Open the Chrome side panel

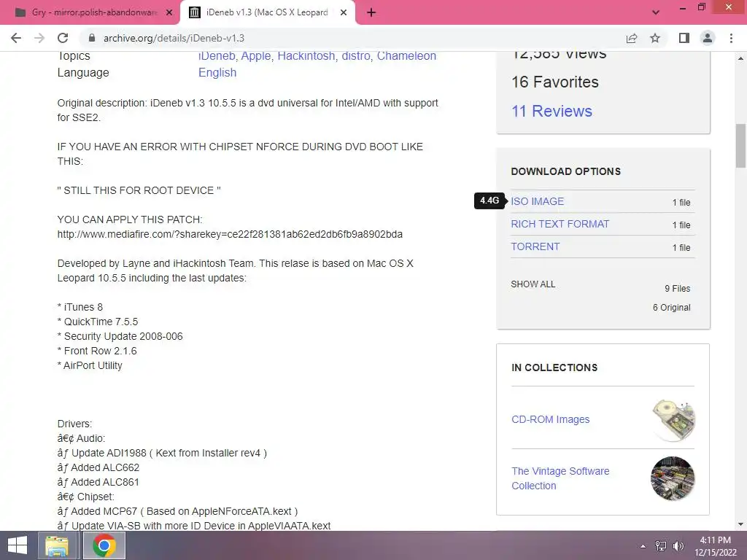click(684, 38)
